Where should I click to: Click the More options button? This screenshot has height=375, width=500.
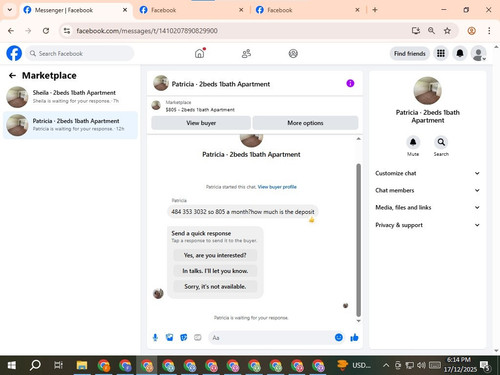pyautogui.click(x=305, y=123)
